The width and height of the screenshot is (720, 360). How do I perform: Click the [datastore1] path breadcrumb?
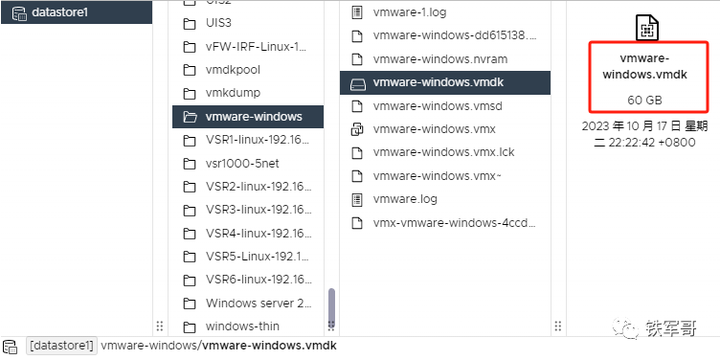(62, 346)
